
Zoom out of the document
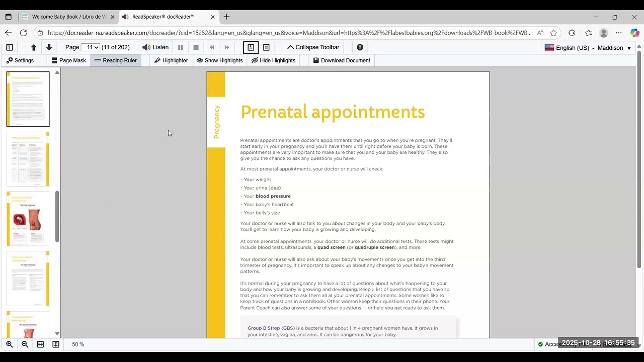pos(25,344)
